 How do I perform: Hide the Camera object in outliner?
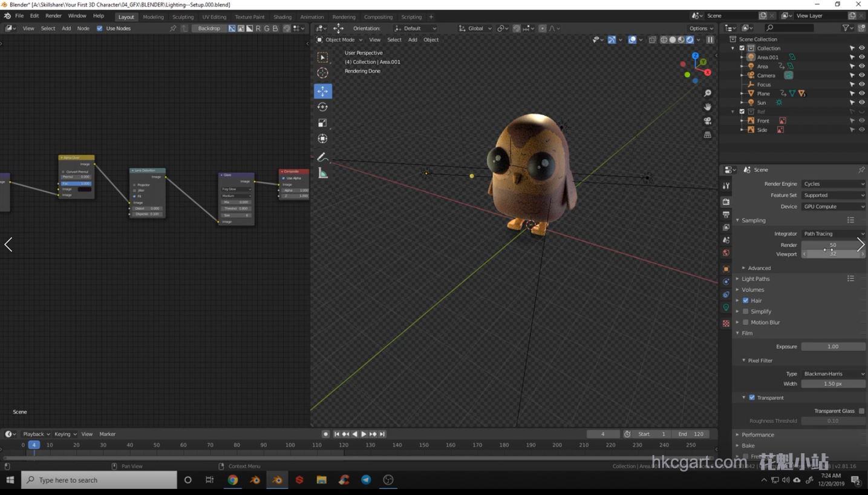[x=861, y=76]
